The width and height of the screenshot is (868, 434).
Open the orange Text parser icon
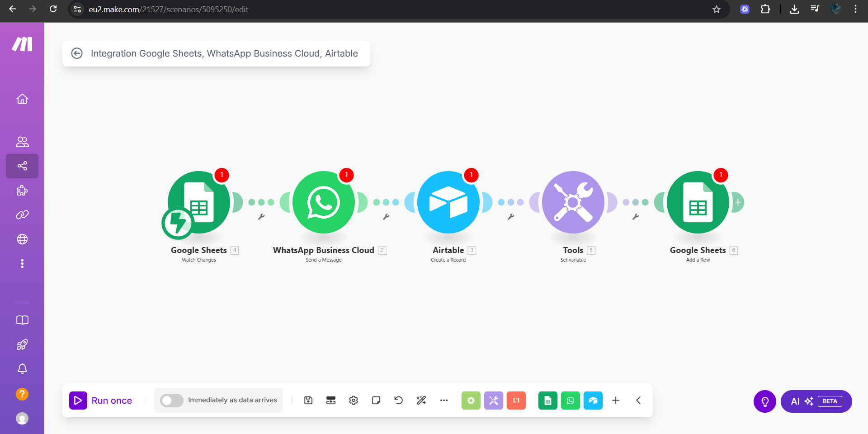click(516, 400)
